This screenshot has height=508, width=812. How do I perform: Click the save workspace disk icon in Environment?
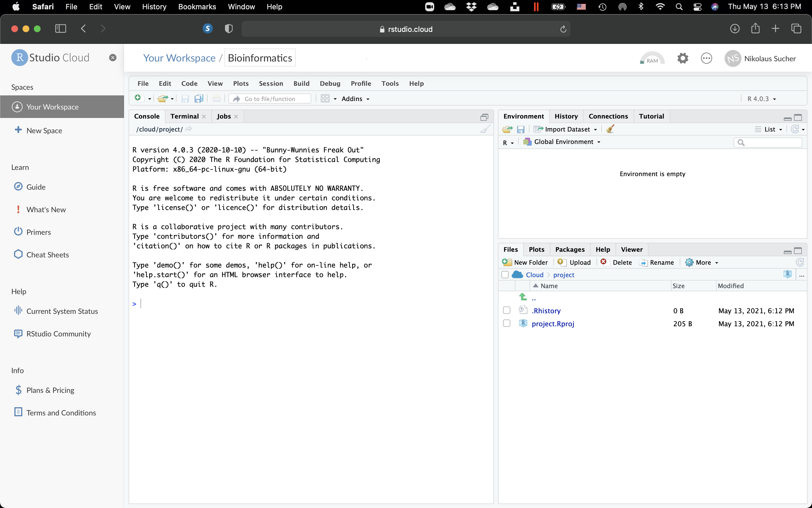(520, 129)
